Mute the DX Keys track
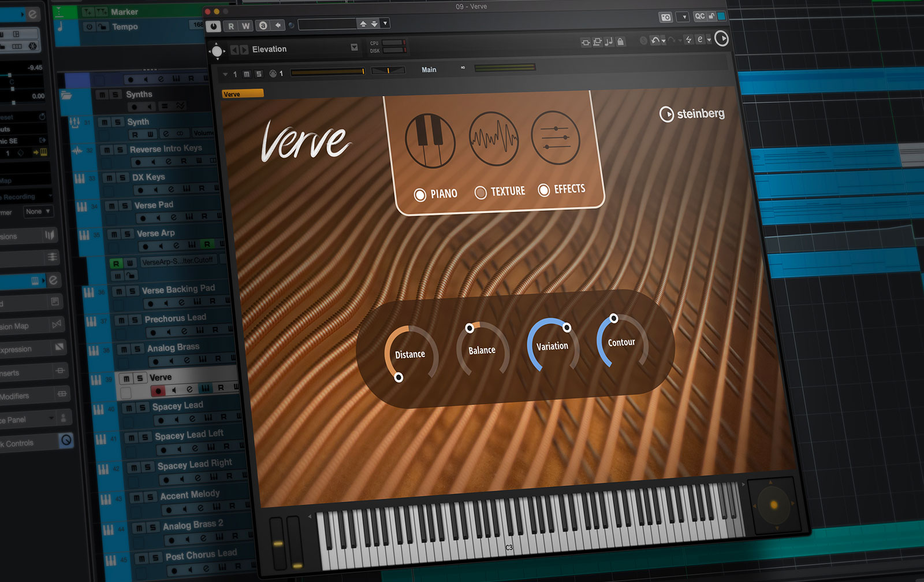This screenshot has width=924, height=582. pos(109,177)
